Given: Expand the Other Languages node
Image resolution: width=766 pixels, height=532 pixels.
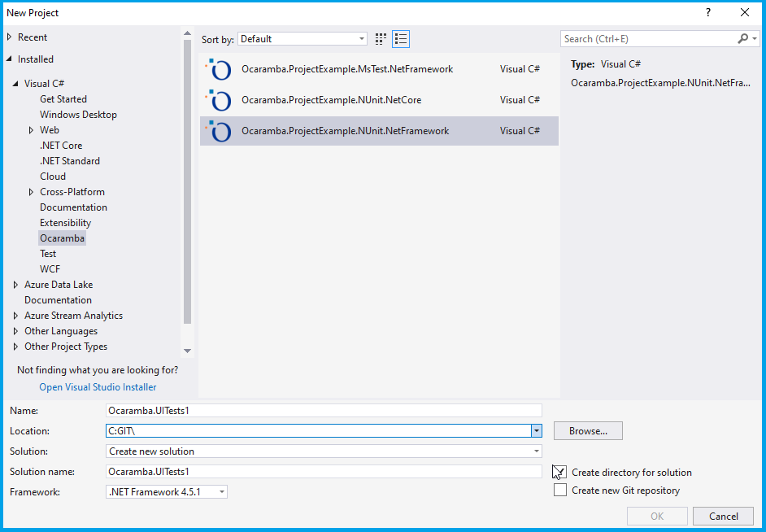Looking at the screenshot, I should [15, 331].
